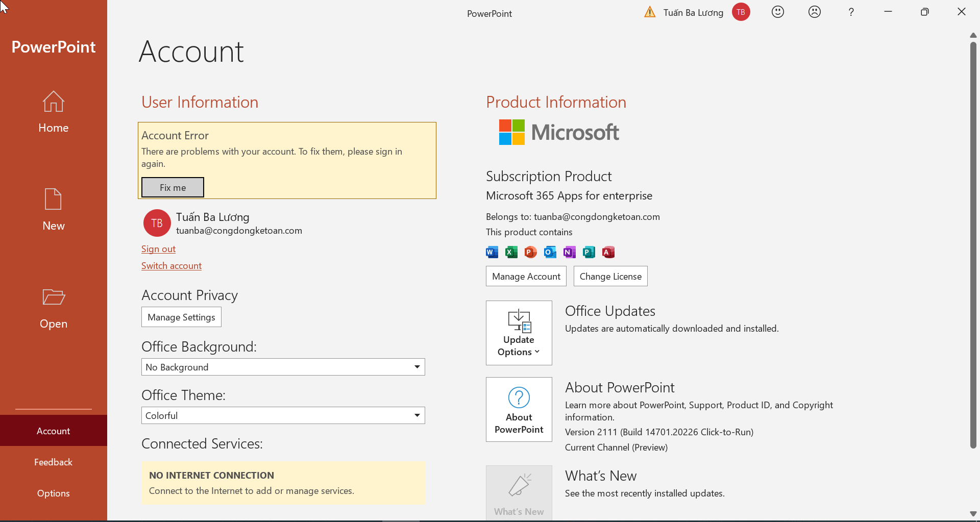The height and width of the screenshot is (522, 980).
Task: Open the Help question mark icon
Action: pyautogui.click(x=851, y=12)
